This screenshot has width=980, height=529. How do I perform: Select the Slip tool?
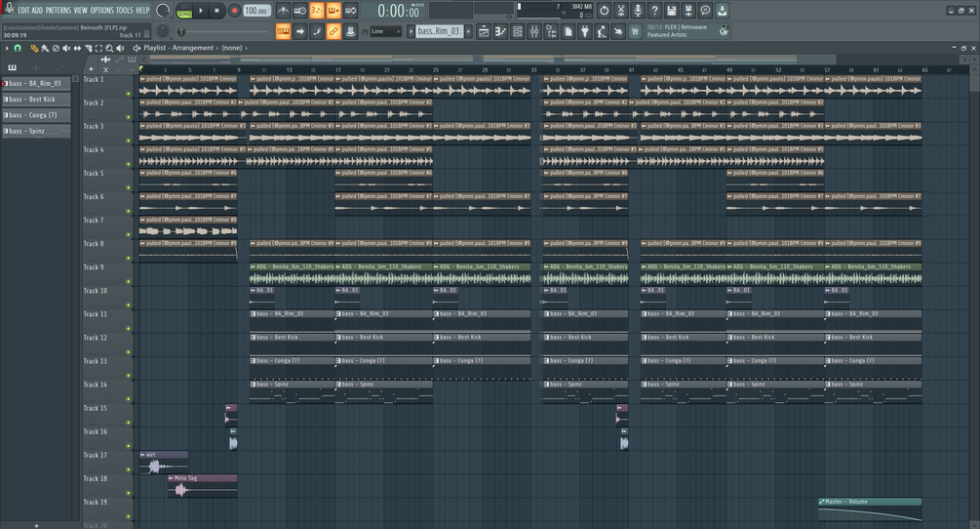(77, 48)
